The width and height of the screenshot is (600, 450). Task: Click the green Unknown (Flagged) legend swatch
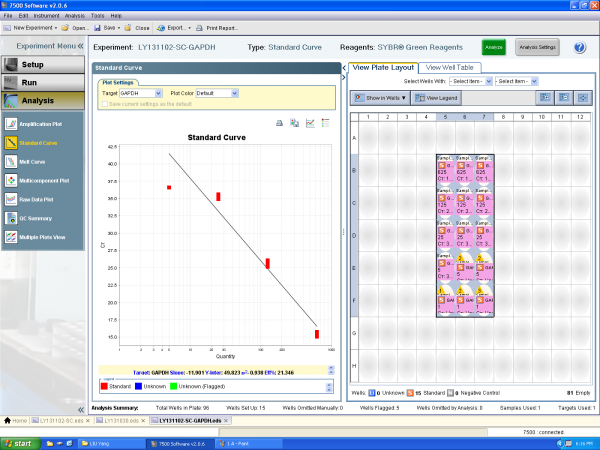173,386
